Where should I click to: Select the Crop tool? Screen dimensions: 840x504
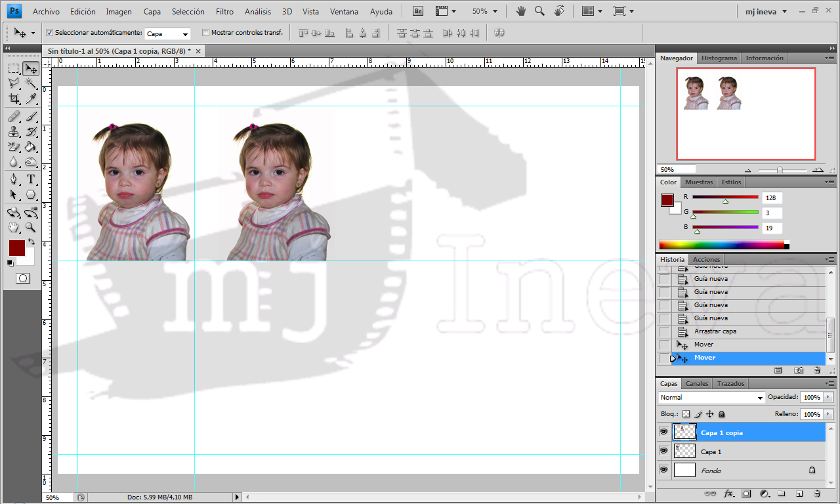coord(14,99)
